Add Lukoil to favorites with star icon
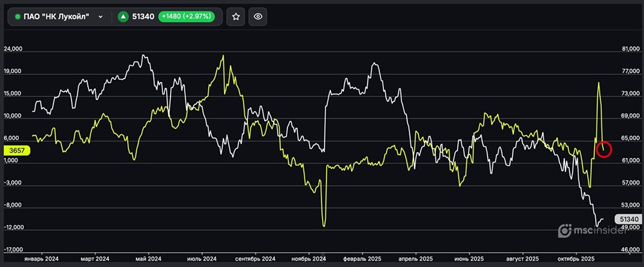 coord(236,17)
